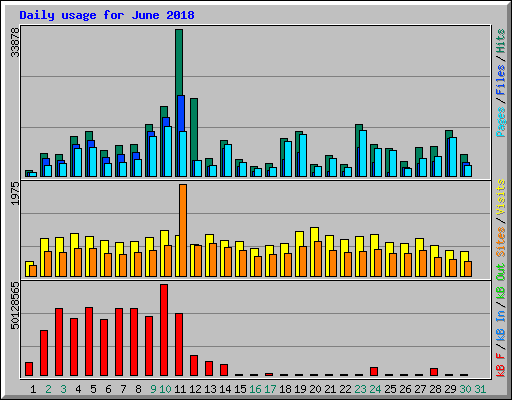Click the "1975" axis maximum value
This screenshot has height=400, width=512.
pos(15,193)
